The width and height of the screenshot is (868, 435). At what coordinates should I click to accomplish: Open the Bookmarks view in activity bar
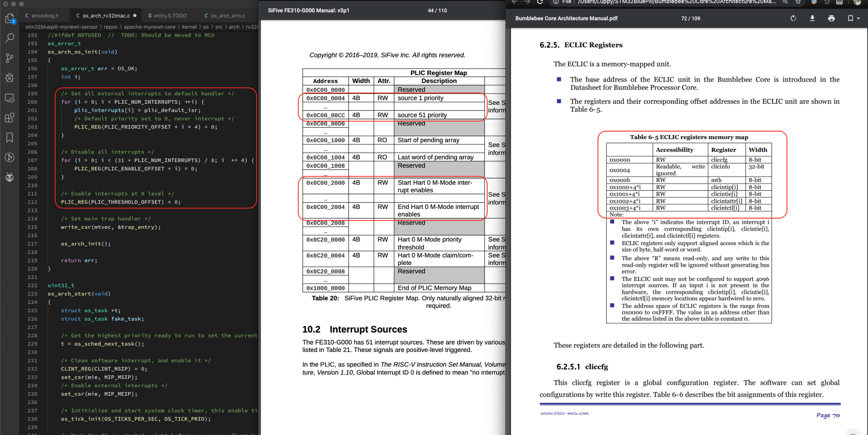tap(9, 137)
